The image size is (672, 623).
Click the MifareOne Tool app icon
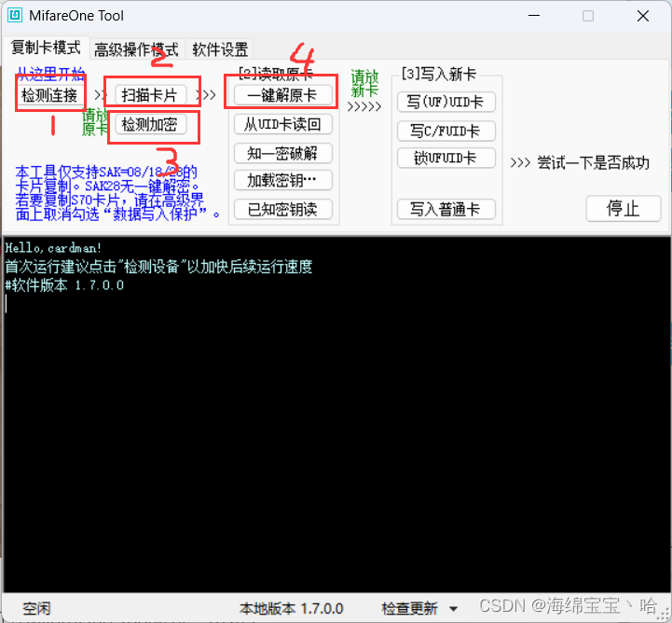tap(15, 16)
